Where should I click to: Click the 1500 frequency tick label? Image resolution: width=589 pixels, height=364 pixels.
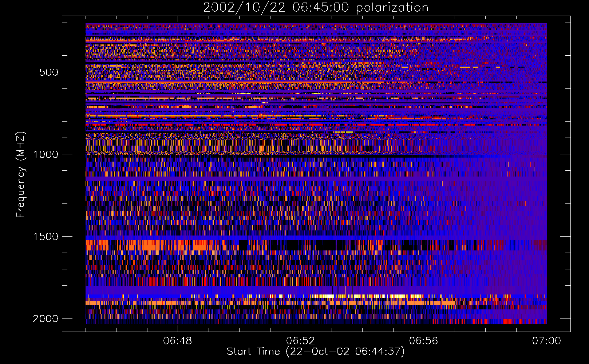tap(46, 237)
